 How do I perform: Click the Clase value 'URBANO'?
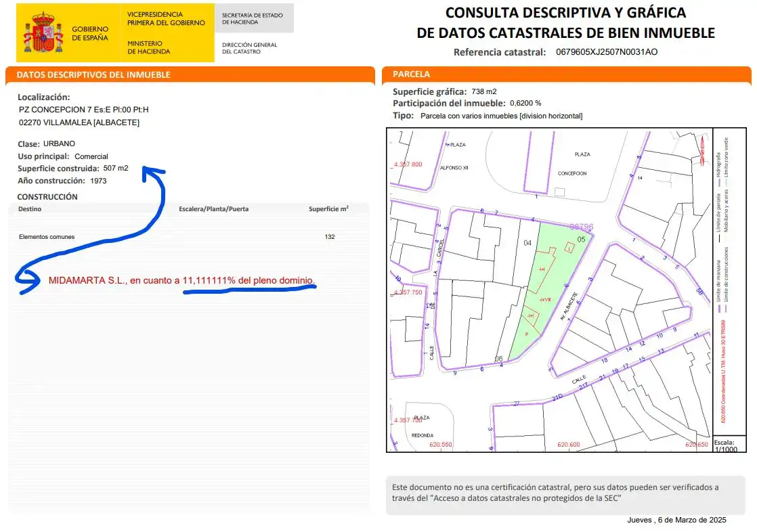coord(59,143)
